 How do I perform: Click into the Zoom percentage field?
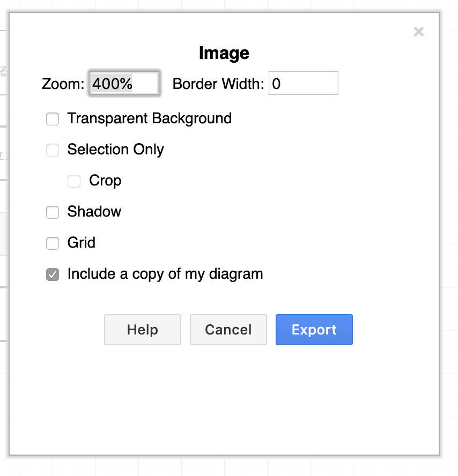[x=124, y=84]
